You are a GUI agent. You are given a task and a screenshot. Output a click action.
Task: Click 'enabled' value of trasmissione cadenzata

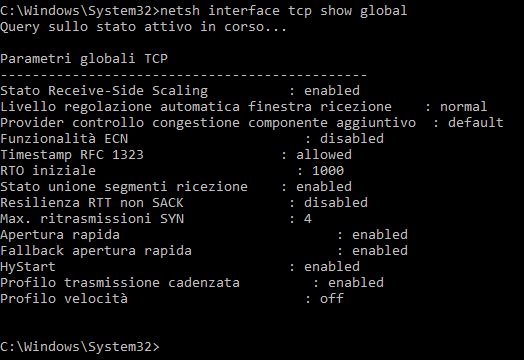(x=356, y=283)
